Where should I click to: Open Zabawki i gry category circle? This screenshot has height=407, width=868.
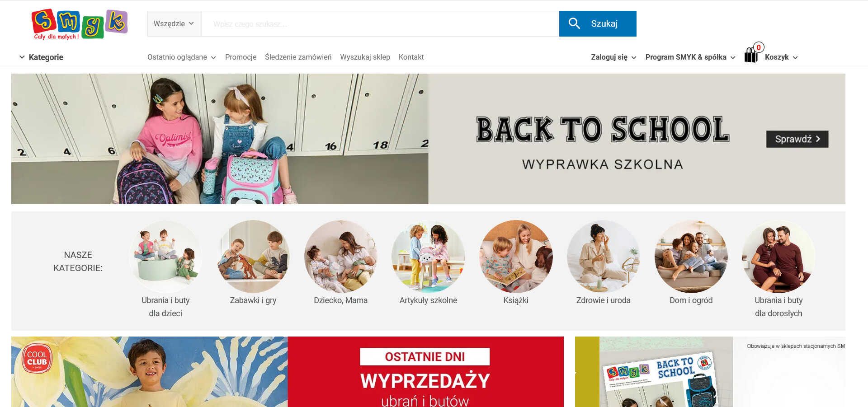(253, 257)
